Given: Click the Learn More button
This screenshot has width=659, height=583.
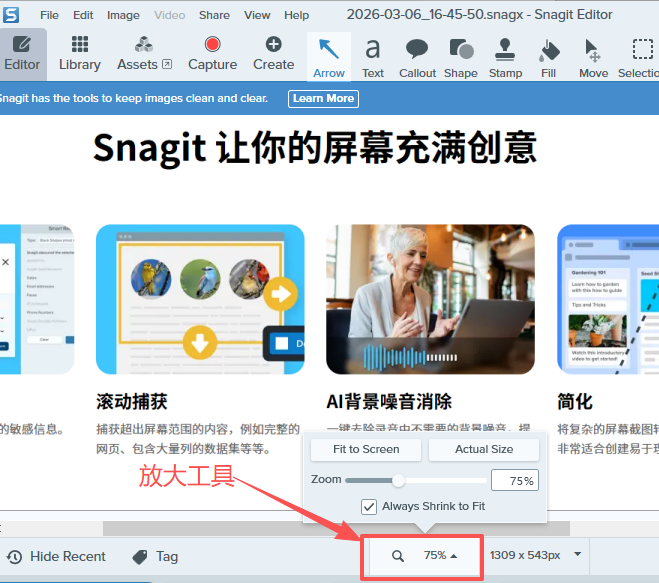Looking at the screenshot, I should pos(323,98).
